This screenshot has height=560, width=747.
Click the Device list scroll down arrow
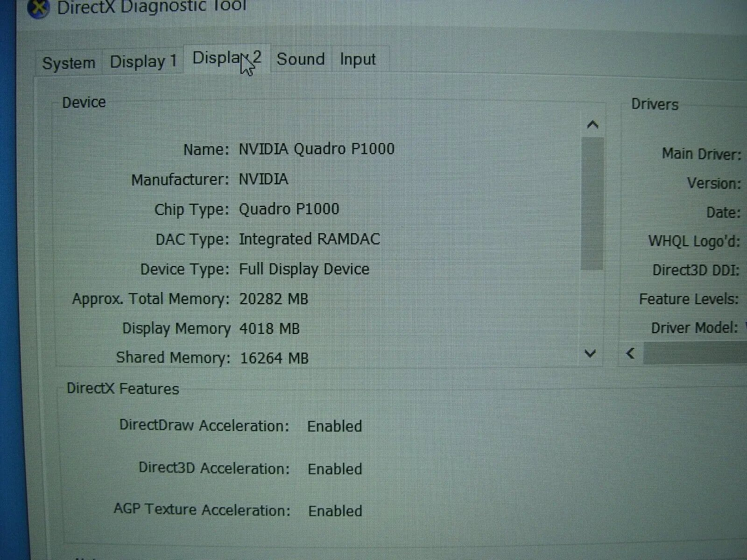pyautogui.click(x=590, y=354)
